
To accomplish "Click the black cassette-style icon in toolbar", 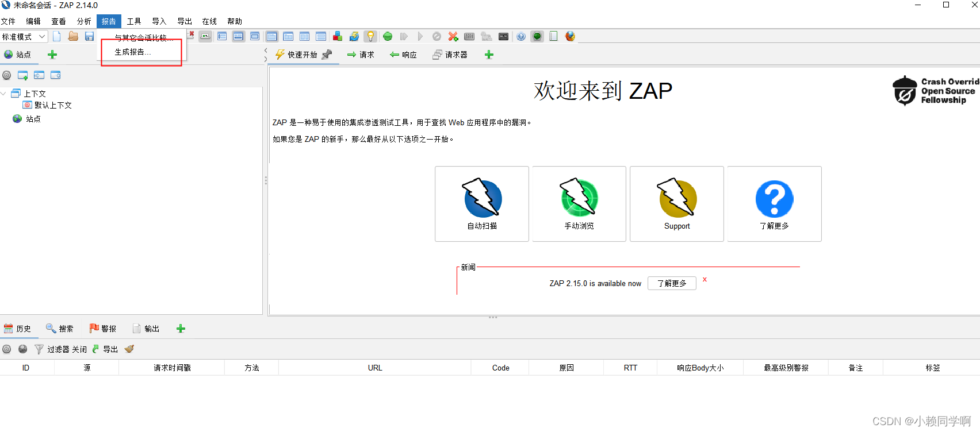I will [x=503, y=37].
